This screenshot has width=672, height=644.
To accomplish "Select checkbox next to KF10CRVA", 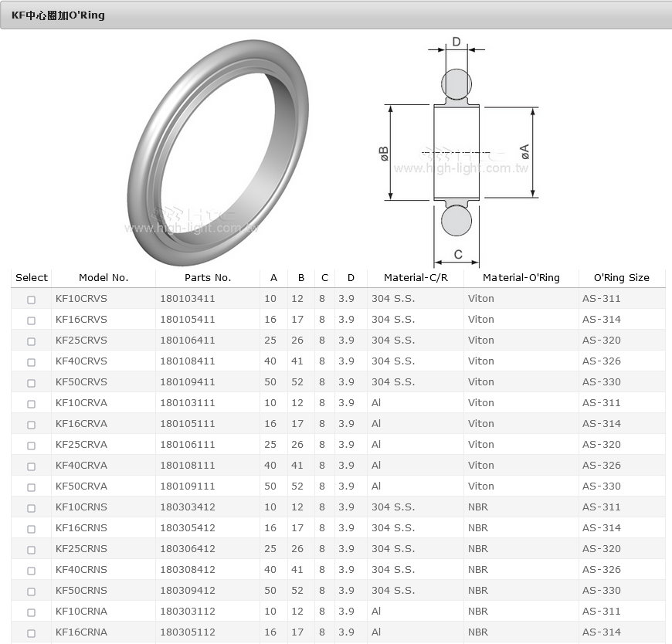I will (x=31, y=404).
